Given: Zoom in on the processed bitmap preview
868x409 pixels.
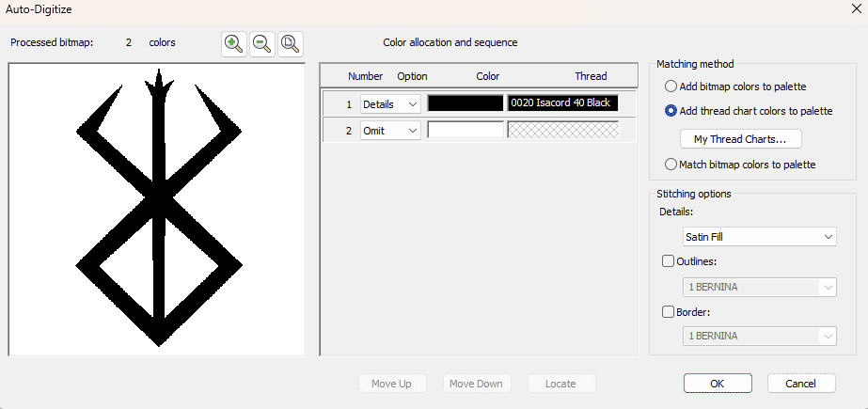Looking at the screenshot, I should [x=234, y=44].
